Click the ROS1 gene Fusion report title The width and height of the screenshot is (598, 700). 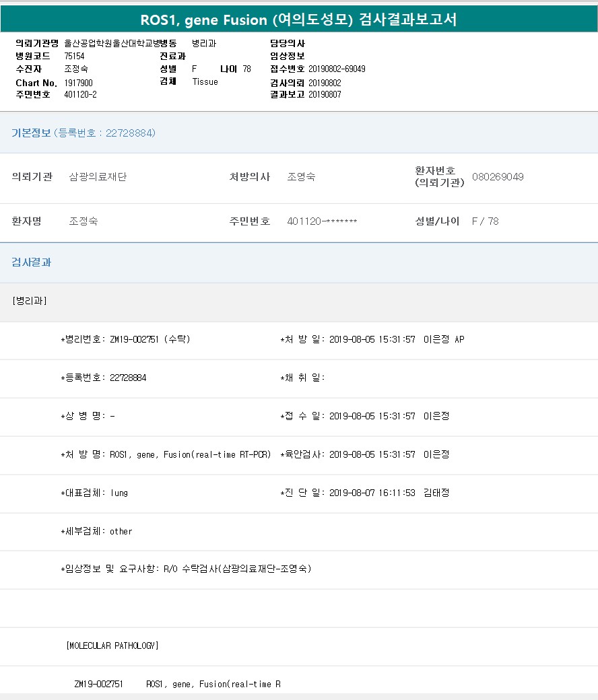pos(298,20)
